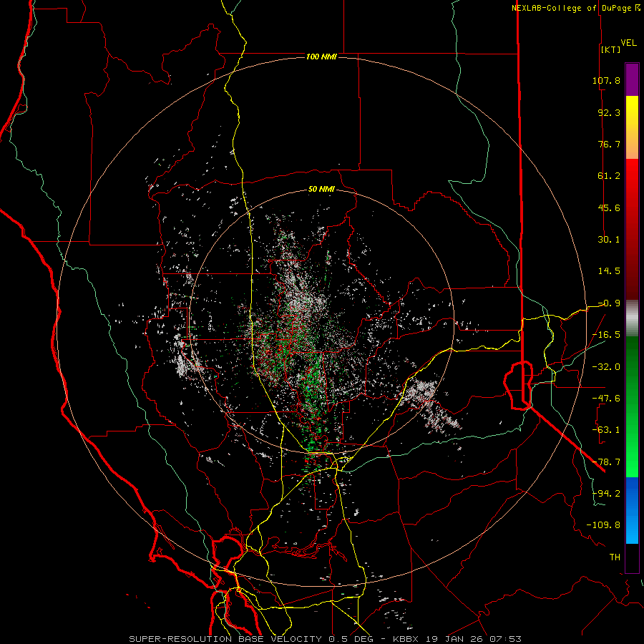Click the -0.9 value on velocity scale
Image resolution: width=644 pixels, height=644 pixels.
(x=609, y=303)
